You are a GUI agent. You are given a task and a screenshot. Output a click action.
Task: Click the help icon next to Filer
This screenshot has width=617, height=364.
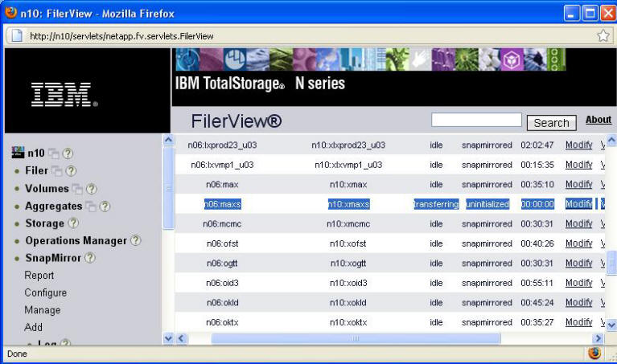click(x=71, y=171)
